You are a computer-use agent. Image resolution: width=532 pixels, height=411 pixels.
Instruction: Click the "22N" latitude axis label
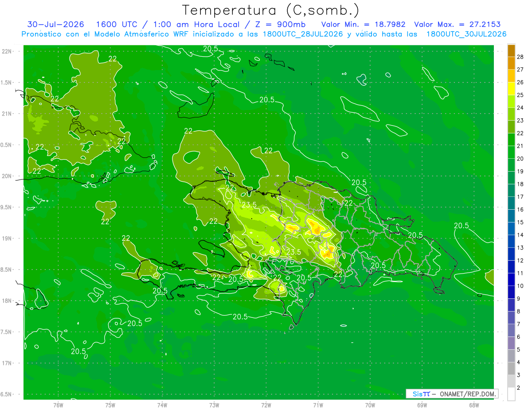coord(8,51)
